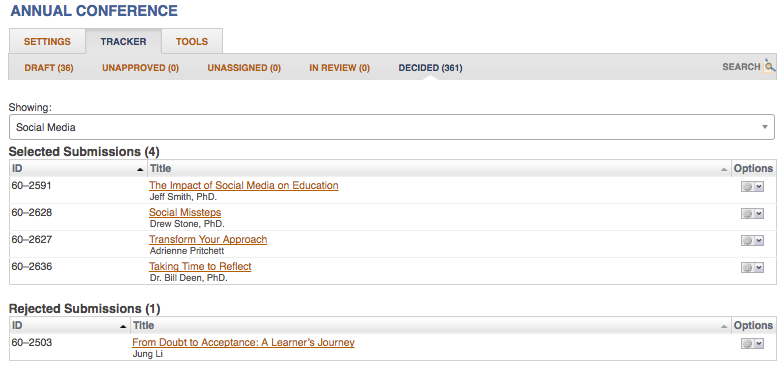
Task: Show Unassigned (0) submissions
Action: pos(244,68)
